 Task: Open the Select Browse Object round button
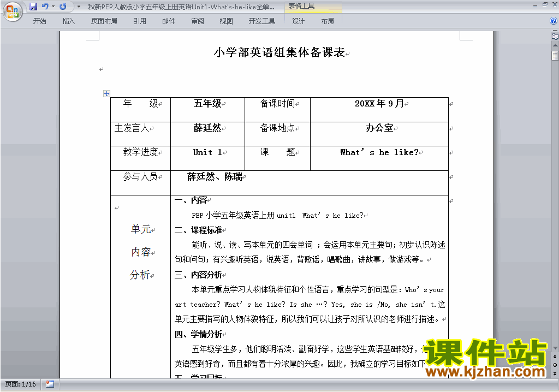coord(555,365)
